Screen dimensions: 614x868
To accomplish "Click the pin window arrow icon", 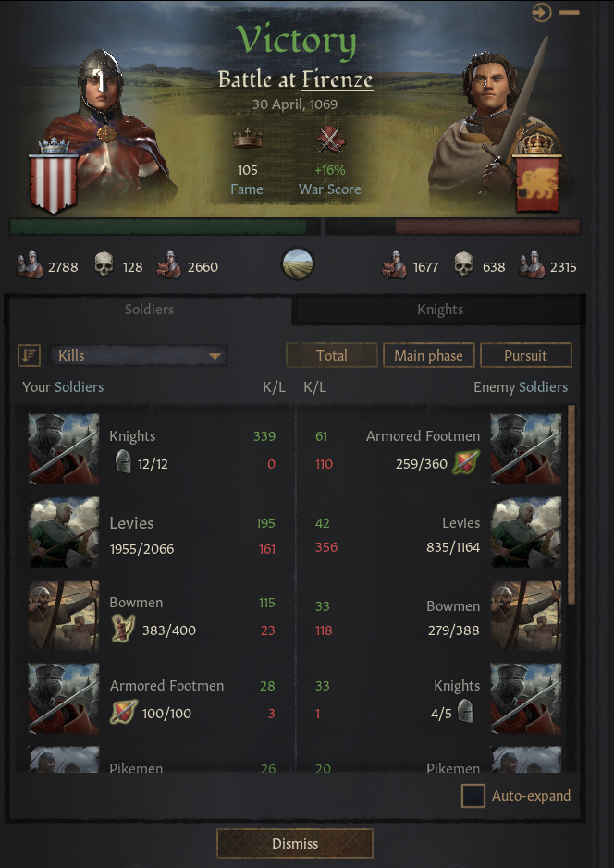I will coord(542,12).
